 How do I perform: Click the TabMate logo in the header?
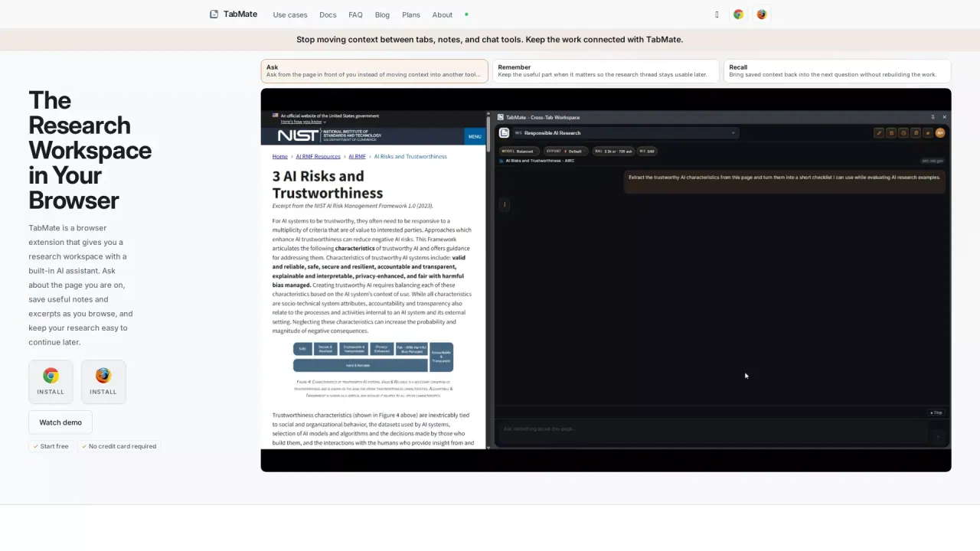coord(234,14)
